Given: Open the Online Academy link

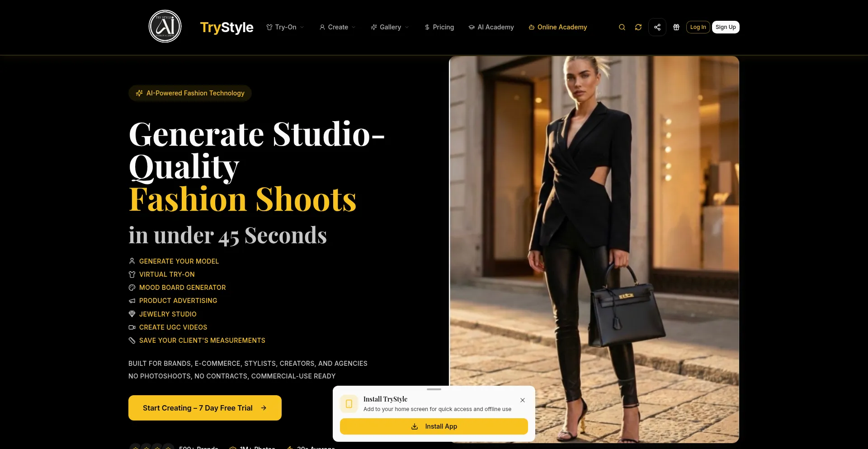Looking at the screenshot, I should pyautogui.click(x=558, y=27).
